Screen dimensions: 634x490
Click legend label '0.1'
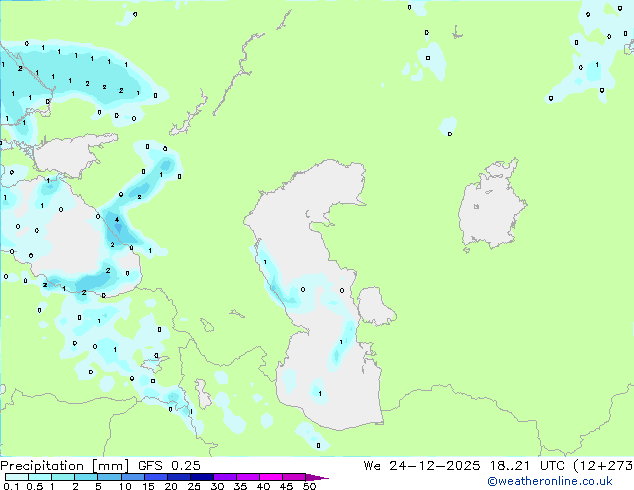(x=11, y=486)
